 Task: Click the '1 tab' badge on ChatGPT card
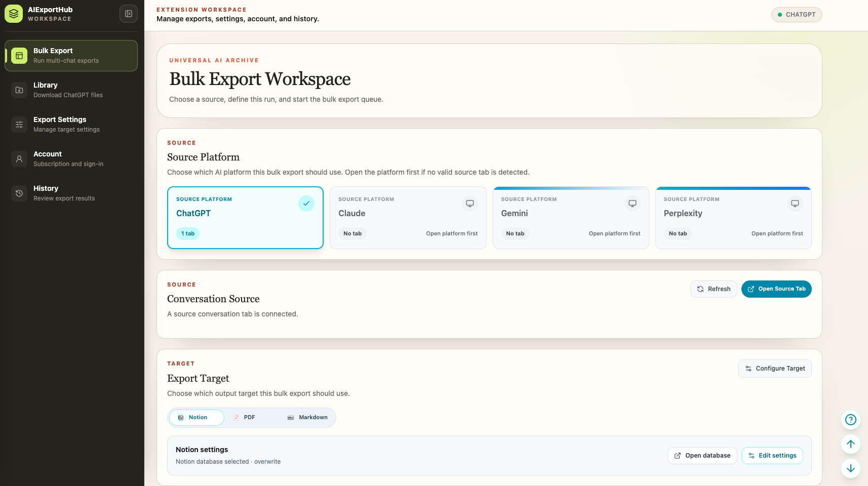point(188,233)
